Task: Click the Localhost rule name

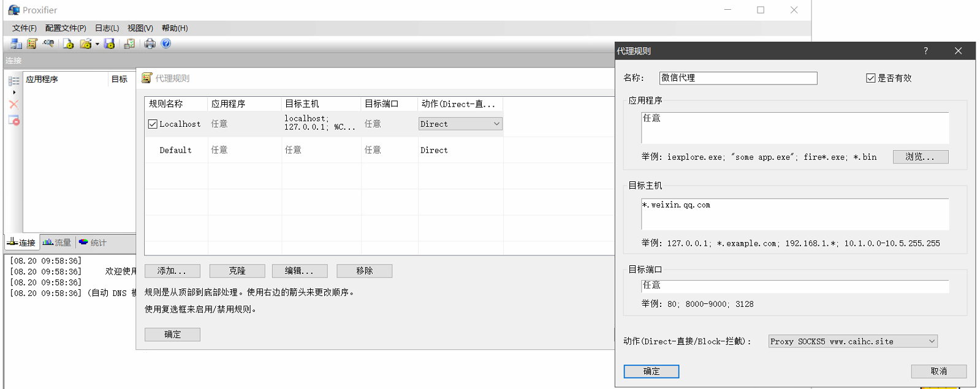Action: tap(180, 124)
